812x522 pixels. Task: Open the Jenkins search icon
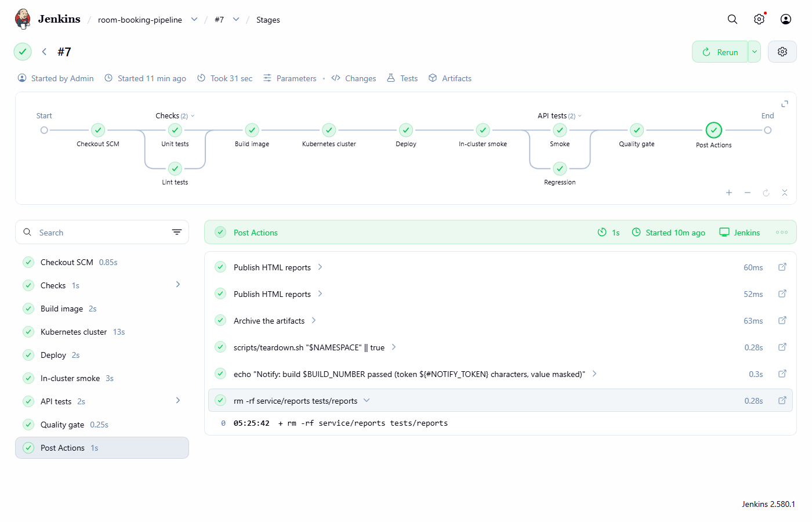pos(733,19)
